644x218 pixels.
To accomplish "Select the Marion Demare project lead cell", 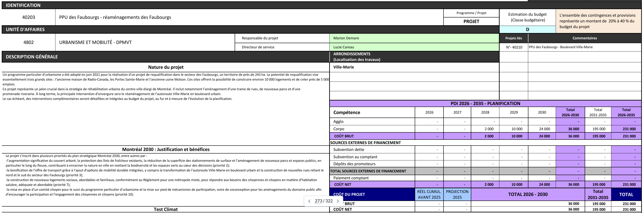I will coord(414,38).
